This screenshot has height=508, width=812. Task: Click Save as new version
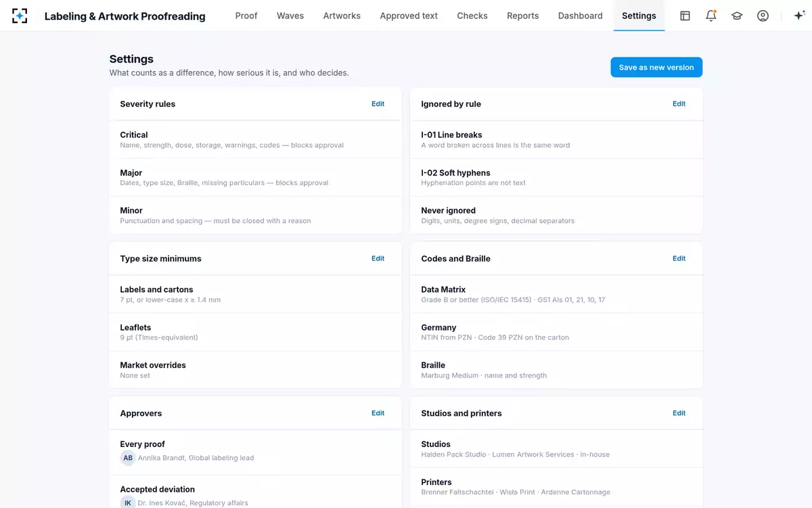click(656, 67)
